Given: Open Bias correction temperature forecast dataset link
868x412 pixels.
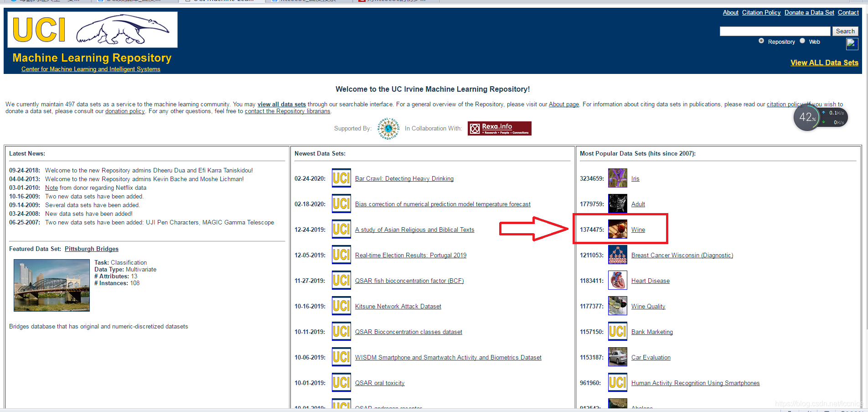Looking at the screenshot, I should tap(443, 204).
